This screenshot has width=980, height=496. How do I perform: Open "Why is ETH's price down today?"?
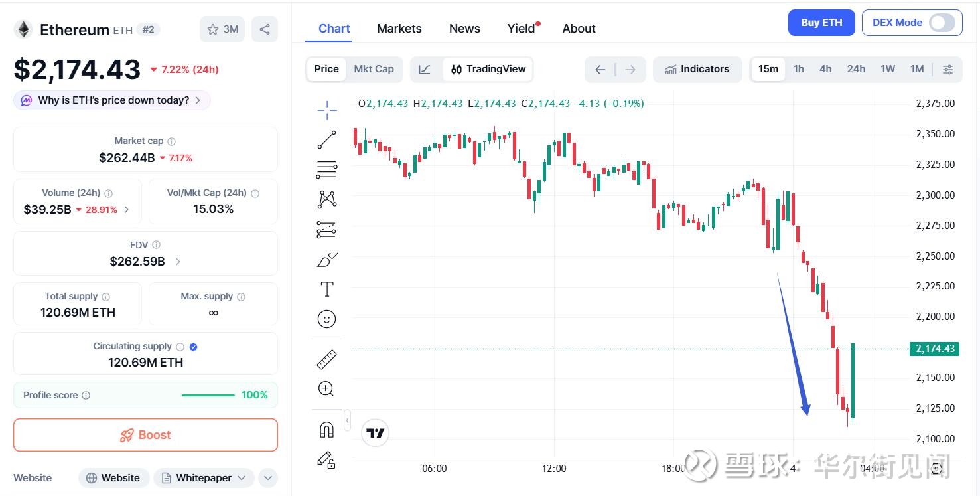coord(113,100)
